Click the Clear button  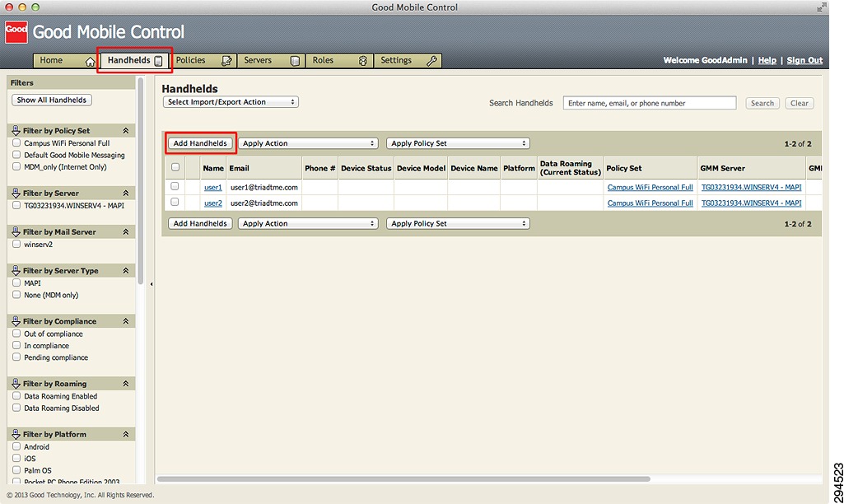pos(800,104)
